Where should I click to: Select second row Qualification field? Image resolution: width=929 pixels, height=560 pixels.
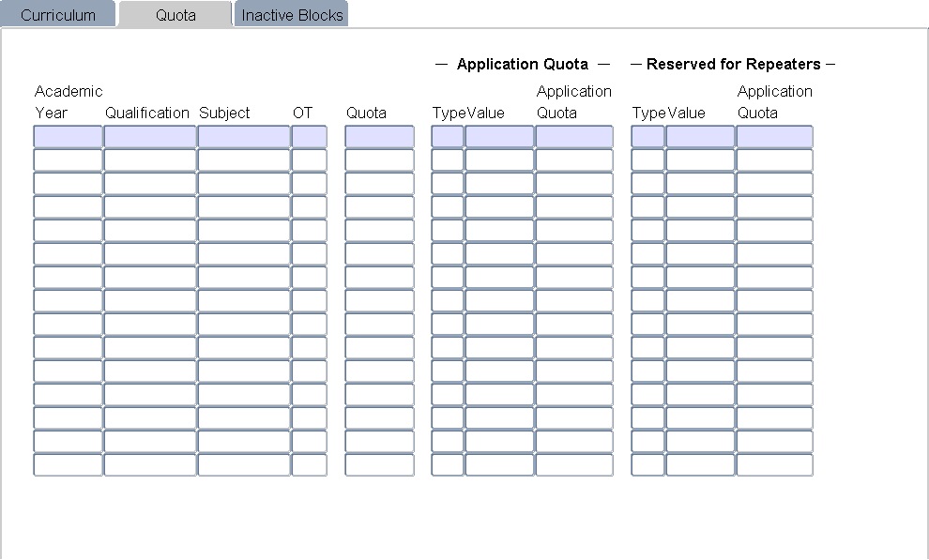150,160
